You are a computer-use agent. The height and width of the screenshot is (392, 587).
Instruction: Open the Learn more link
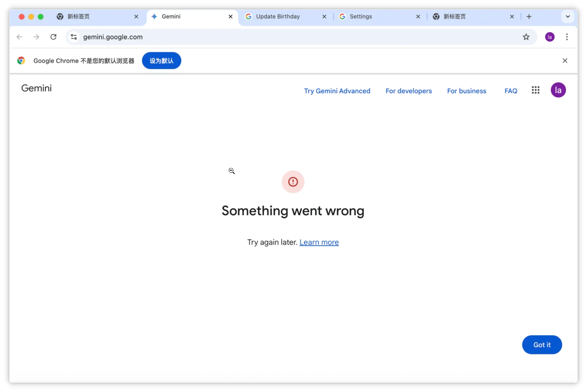(319, 242)
